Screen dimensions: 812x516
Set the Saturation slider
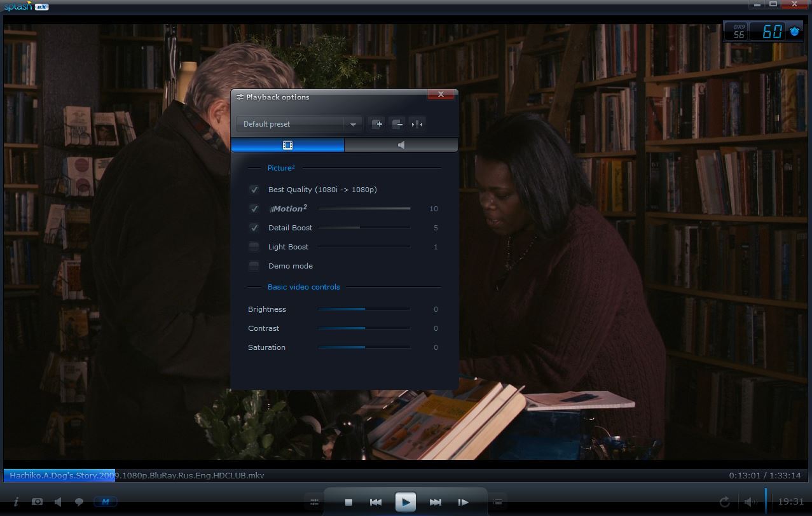pyautogui.click(x=364, y=347)
